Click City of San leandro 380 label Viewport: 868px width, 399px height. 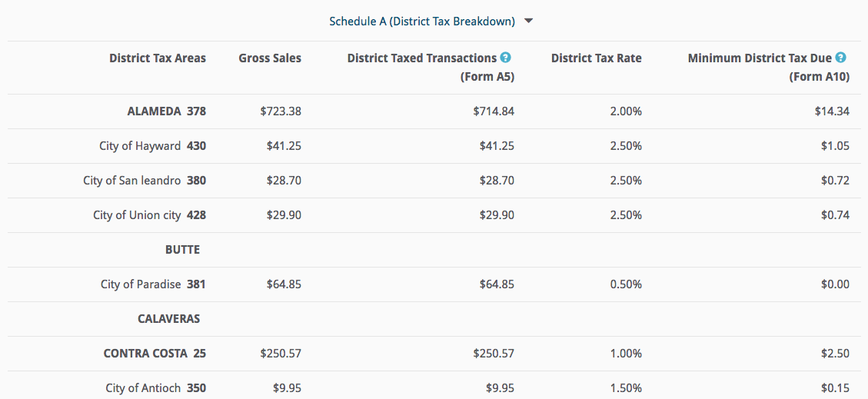[x=145, y=181]
